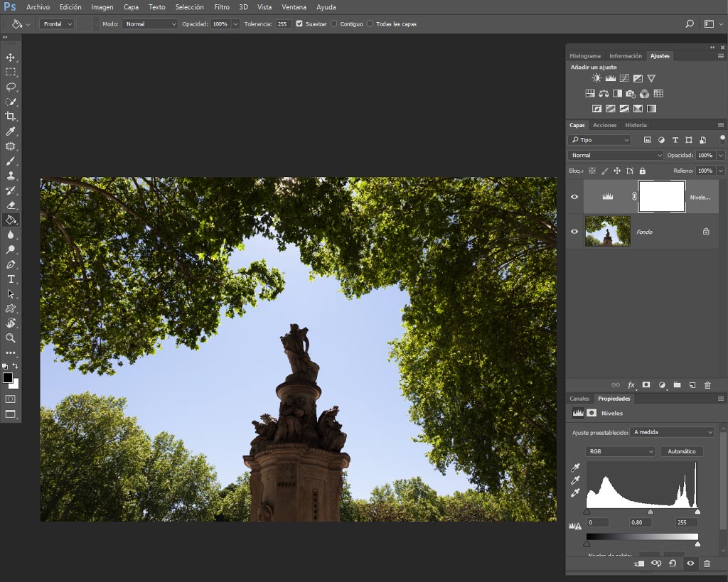This screenshot has height=582, width=728.
Task: Pick the black point eyedropper in Niveles
Action: tap(575, 468)
